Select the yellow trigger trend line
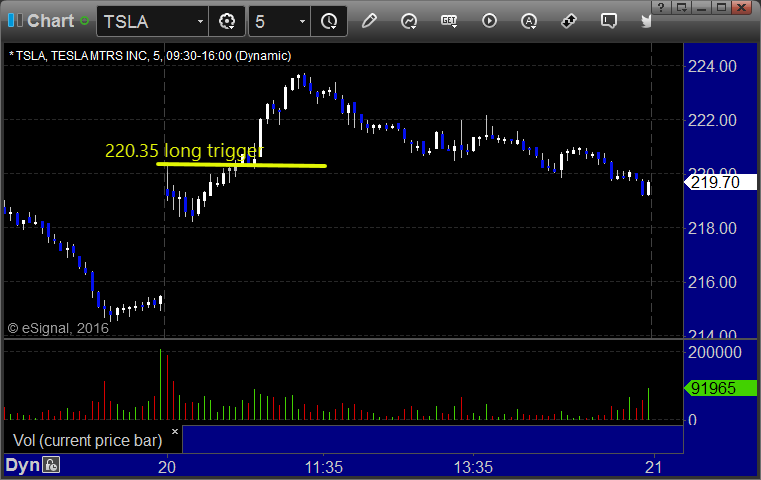761x480 pixels. (241, 165)
